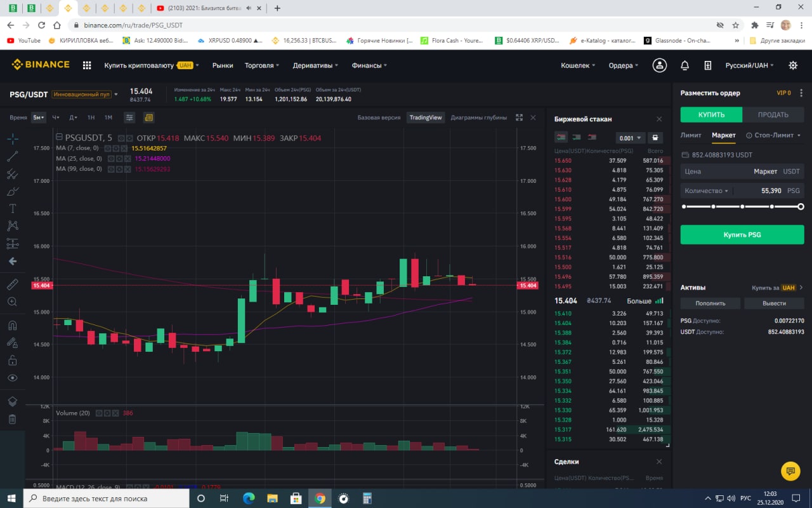Open the notifications bell
812x508 pixels.
pyautogui.click(x=685, y=65)
